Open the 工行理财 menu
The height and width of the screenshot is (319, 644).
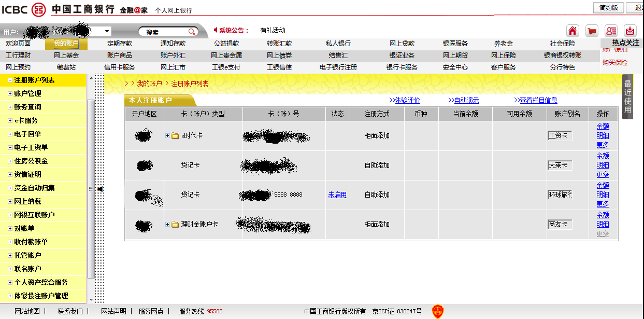(x=18, y=56)
